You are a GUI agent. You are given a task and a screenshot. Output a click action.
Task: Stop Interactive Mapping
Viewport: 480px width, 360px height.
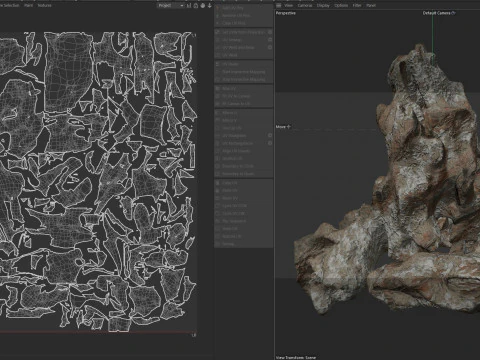coord(243,79)
